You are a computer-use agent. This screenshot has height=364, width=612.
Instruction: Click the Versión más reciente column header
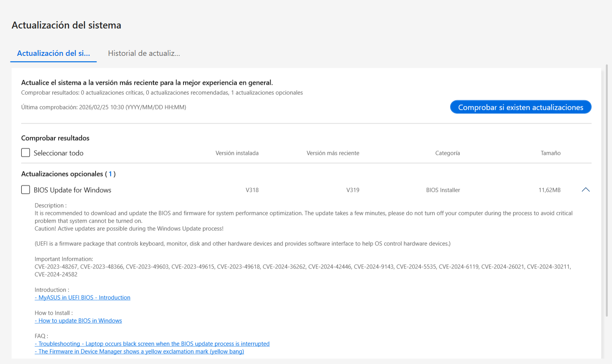pyautogui.click(x=333, y=153)
